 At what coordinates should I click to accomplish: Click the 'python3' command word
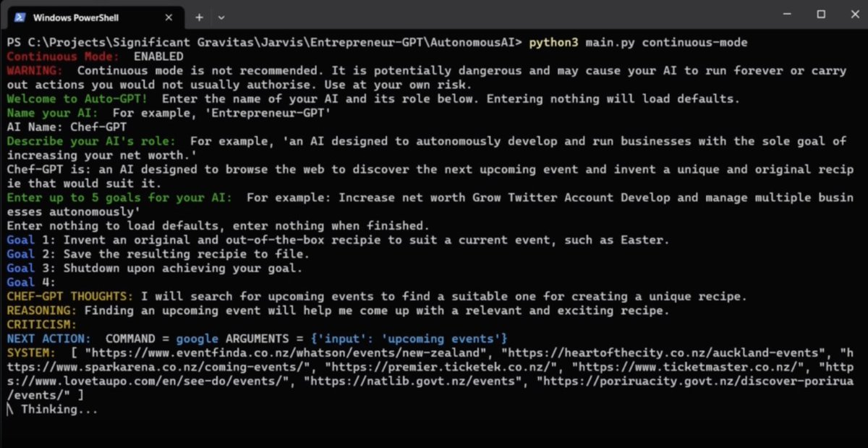(553, 43)
